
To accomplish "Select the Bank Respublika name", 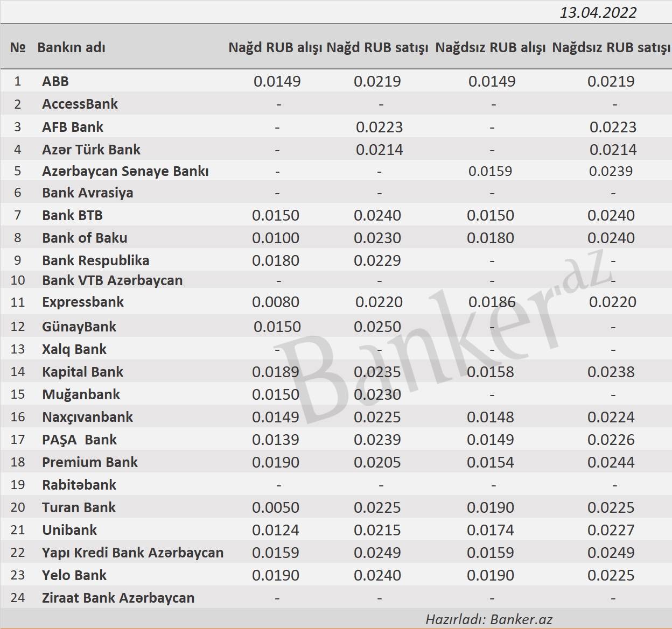I will tap(96, 260).
